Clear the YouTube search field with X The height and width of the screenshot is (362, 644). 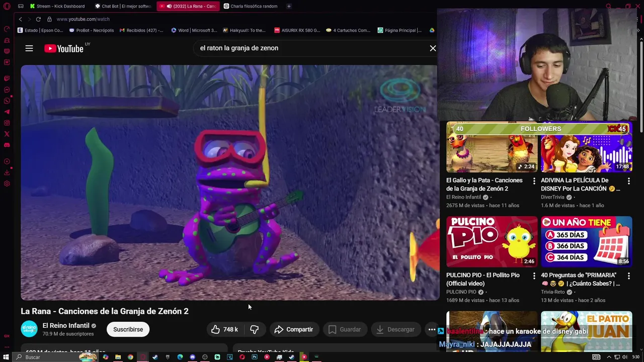[433, 48]
